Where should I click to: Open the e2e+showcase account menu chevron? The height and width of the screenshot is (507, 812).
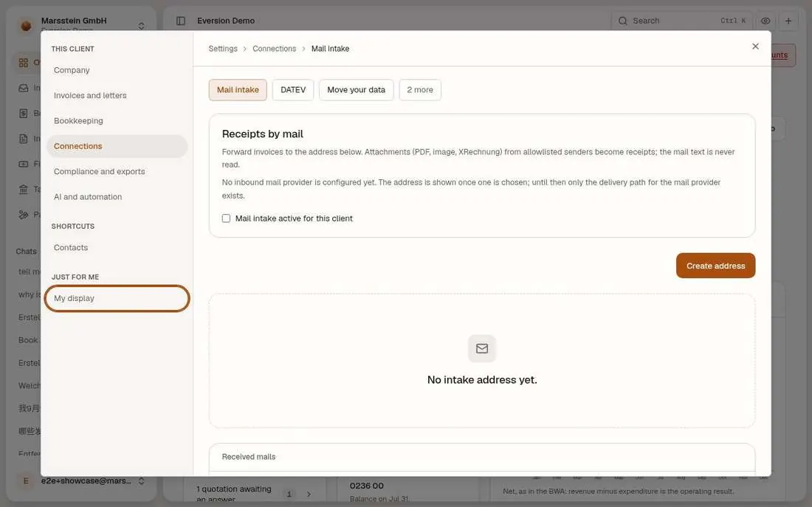pyautogui.click(x=142, y=481)
